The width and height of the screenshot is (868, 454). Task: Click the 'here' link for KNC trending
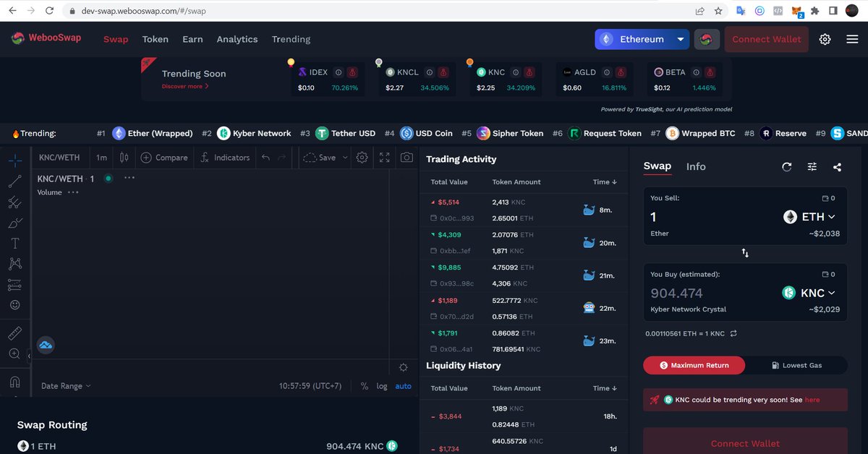pos(812,400)
